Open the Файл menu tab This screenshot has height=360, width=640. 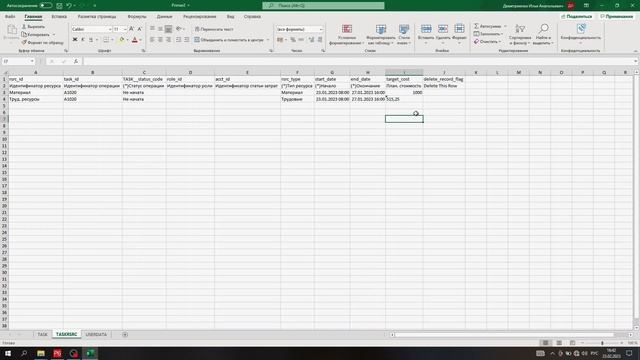pos(10,17)
